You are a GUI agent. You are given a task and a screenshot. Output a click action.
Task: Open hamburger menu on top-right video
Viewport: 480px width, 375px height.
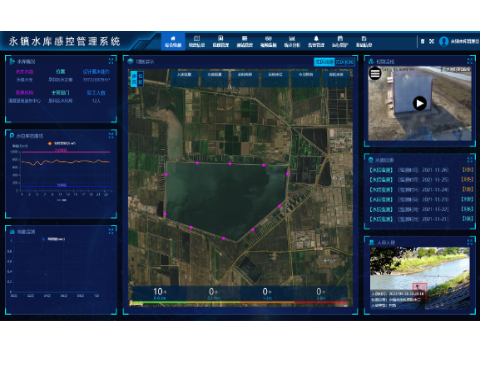375,73
